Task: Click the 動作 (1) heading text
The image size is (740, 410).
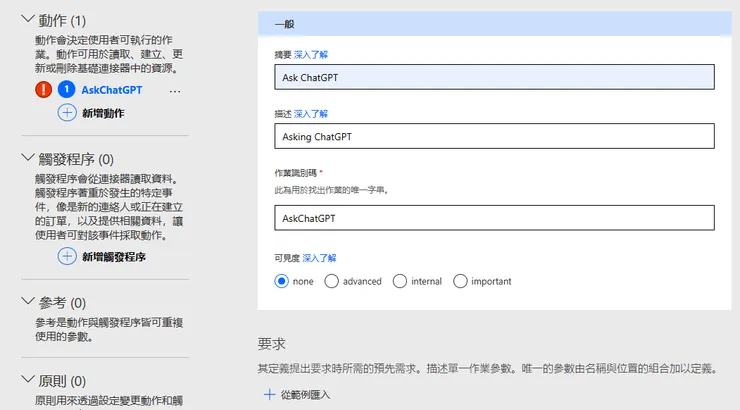Action: (x=62, y=21)
